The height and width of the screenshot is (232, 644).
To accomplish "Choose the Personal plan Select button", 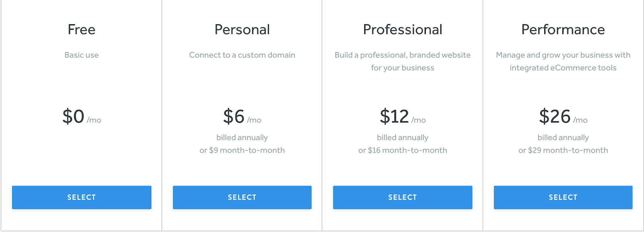I will [242, 197].
